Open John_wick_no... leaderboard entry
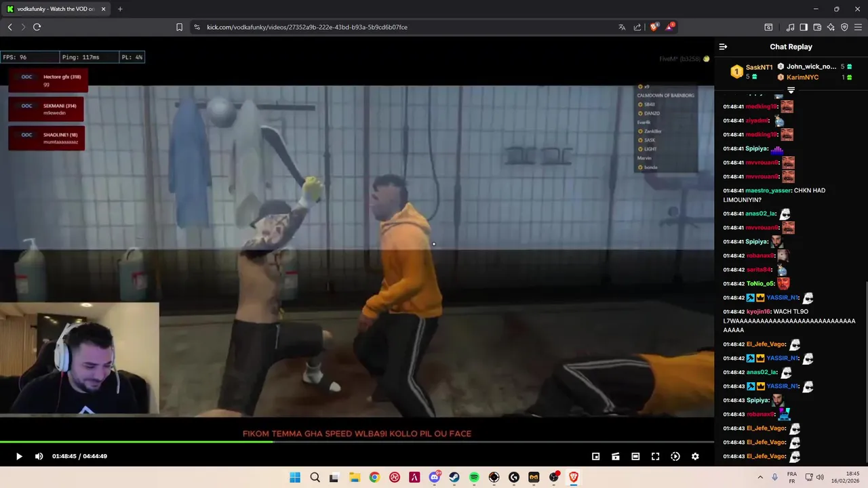This screenshot has width=868, height=488. point(814,66)
